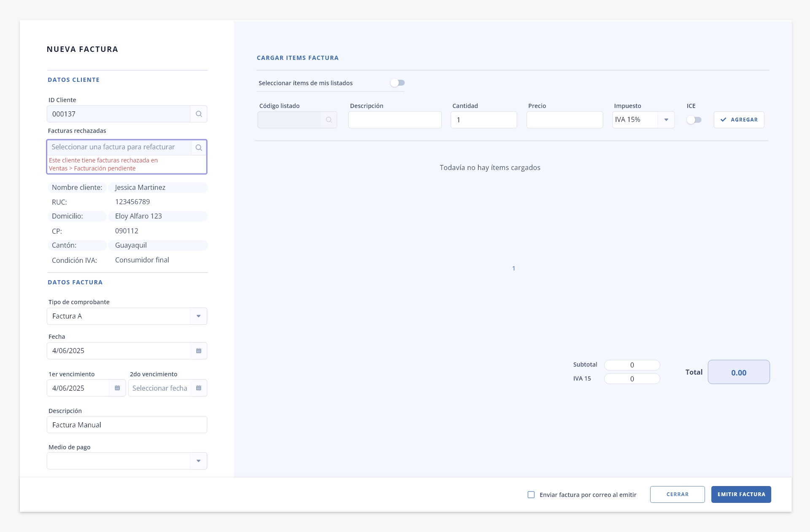
Task: Click the AGREGAR button
Action: click(739, 120)
